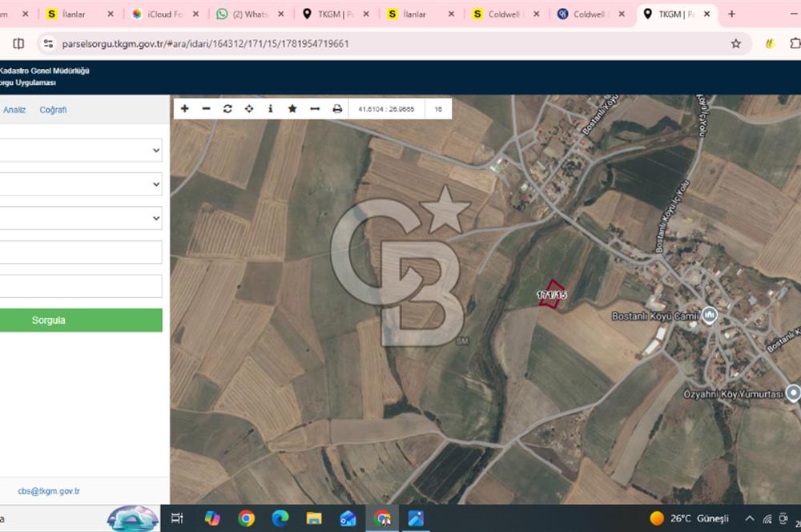Image resolution: width=801 pixels, height=532 pixels.
Task: Open the network icon in the system tray
Action: (x=767, y=518)
